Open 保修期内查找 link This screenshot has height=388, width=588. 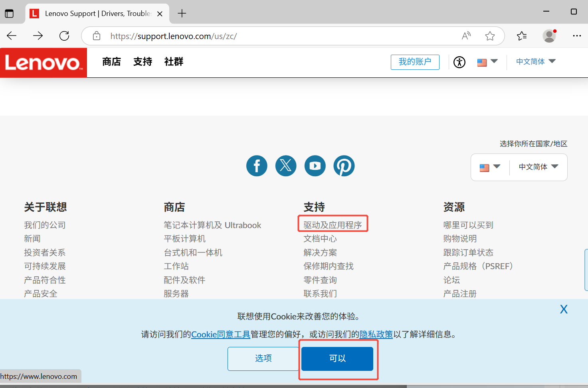click(329, 266)
